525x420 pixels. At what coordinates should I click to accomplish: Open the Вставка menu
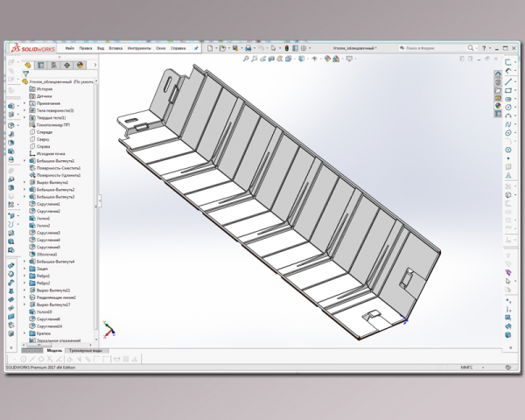pos(115,48)
